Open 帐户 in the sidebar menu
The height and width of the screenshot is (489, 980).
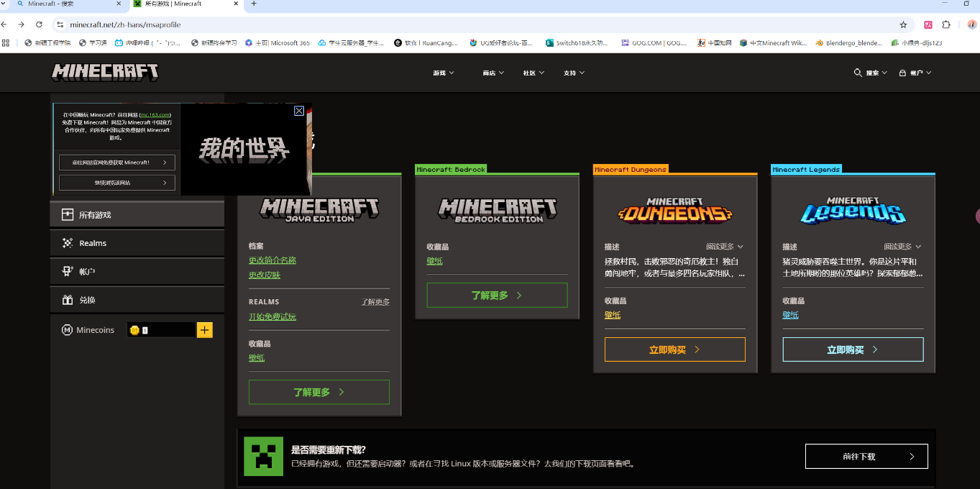coord(137,271)
